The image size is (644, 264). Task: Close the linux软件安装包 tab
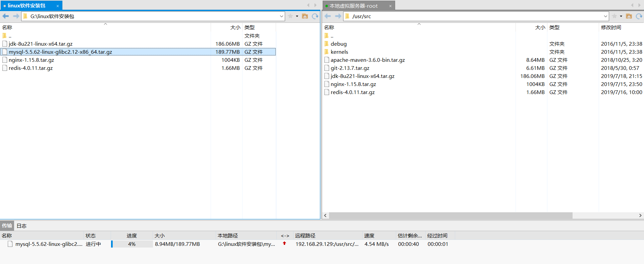coord(58,6)
